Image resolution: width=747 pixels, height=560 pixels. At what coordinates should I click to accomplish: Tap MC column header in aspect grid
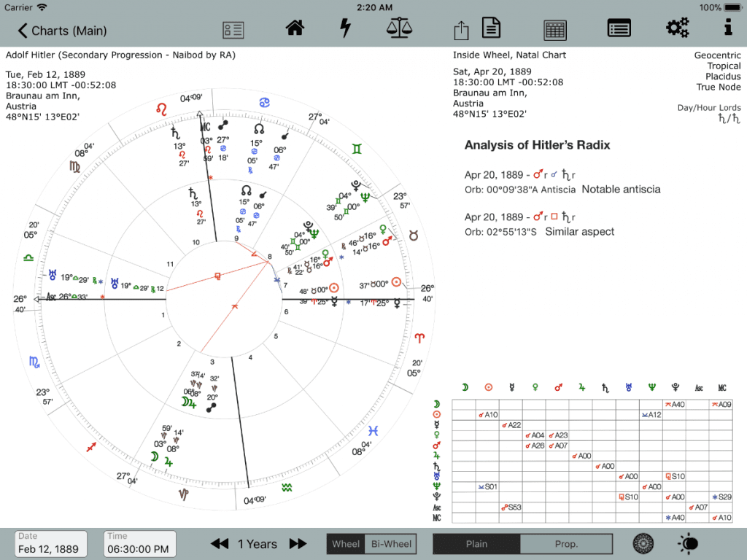click(x=722, y=388)
